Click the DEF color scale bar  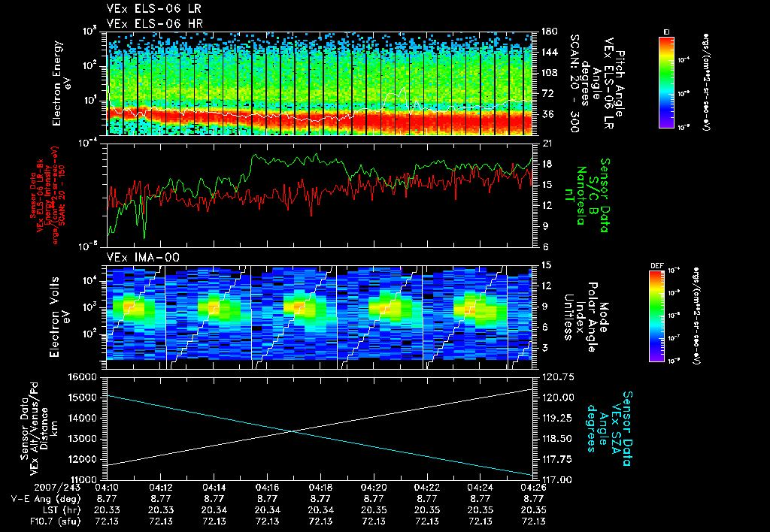tap(657, 316)
